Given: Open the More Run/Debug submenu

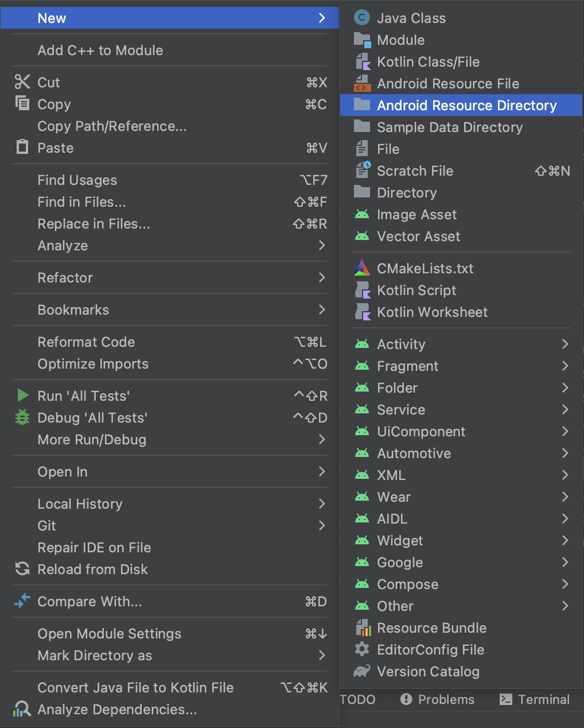Looking at the screenshot, I should (170, 440).
